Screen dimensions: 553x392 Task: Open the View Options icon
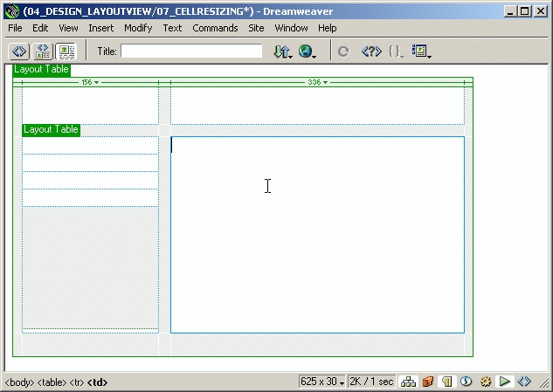coord(421,52)
